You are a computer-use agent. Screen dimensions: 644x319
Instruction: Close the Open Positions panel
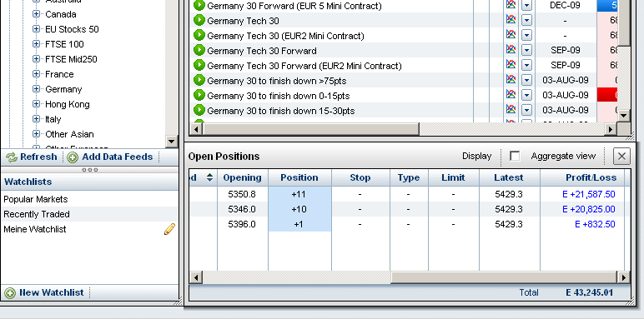point(621,157)
